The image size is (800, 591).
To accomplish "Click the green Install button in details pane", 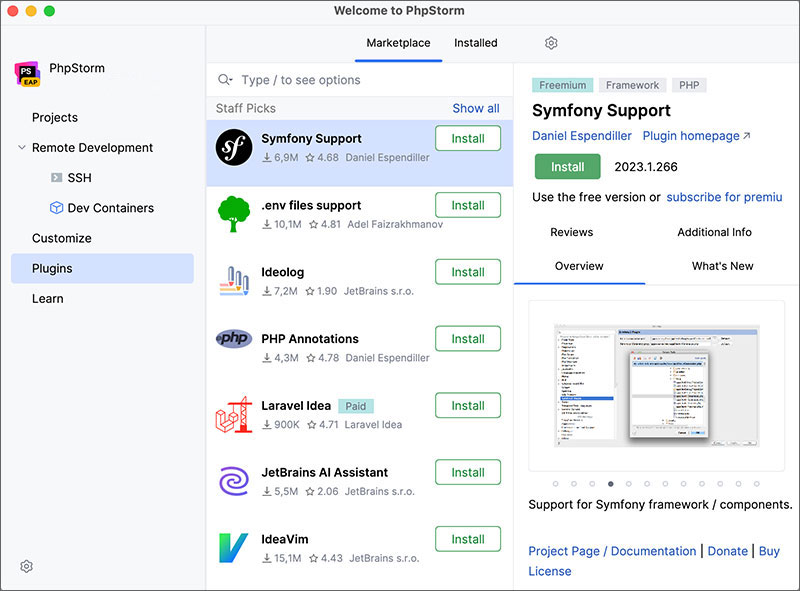I will [567, 167].
